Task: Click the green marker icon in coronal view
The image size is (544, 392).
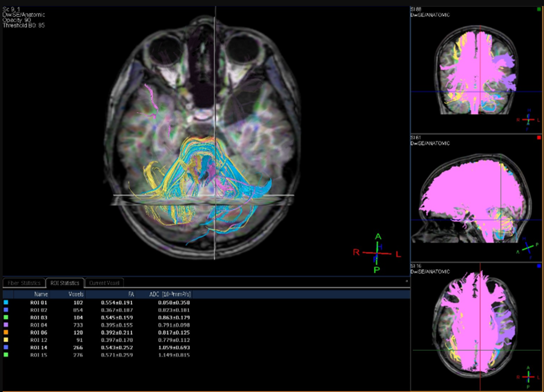Action: [x=539, y=9]
